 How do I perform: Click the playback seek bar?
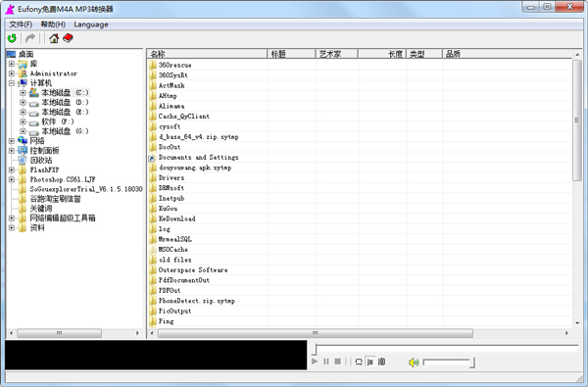pos(445,349)
